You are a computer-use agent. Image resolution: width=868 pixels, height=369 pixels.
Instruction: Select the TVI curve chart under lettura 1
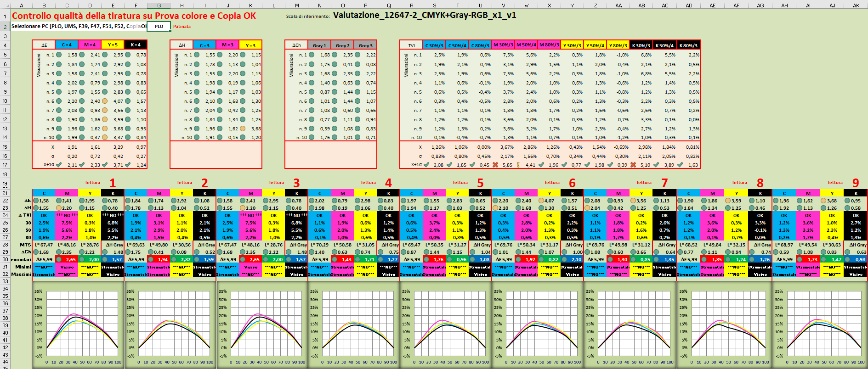tap(78, 325)
